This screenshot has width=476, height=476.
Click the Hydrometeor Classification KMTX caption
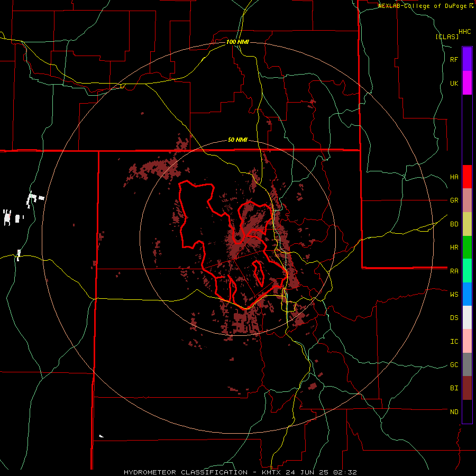tap(240, 472)
